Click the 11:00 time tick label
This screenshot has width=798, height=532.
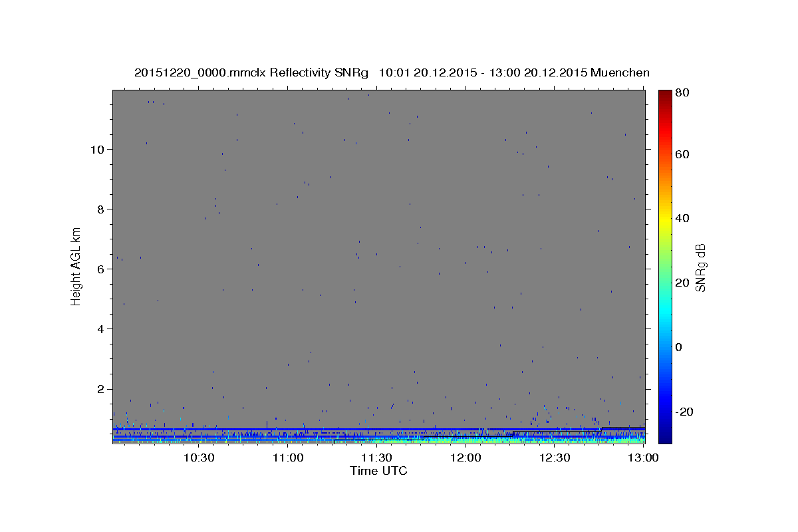pyautogui.click(x=288, y=458)
